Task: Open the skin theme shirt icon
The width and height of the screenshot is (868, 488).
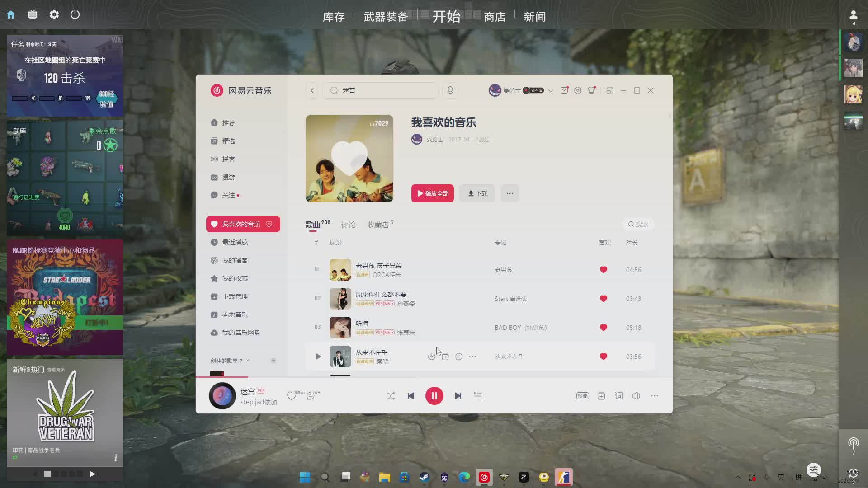Action: click(591, 90)
